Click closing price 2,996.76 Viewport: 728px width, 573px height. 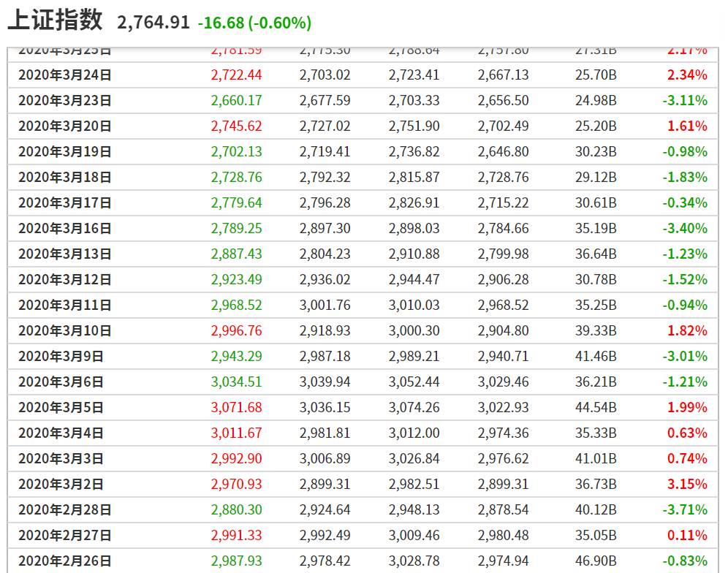click(x=236, y=330)
